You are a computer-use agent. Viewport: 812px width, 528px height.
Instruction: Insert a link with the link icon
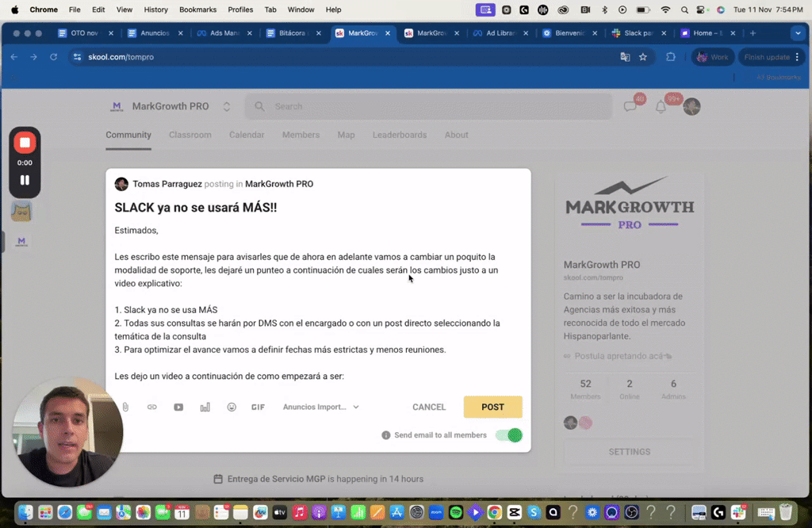click(151, 407)
